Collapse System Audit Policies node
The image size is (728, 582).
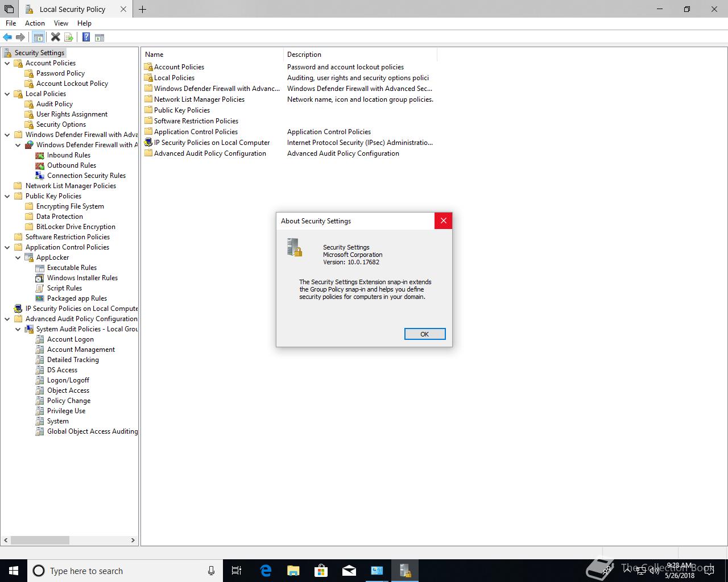18,329
